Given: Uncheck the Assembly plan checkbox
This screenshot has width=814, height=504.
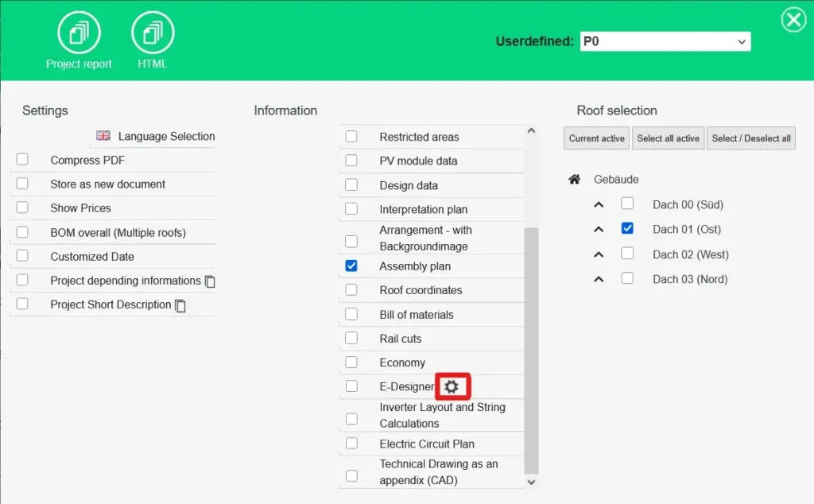Looking at the screenshot, I should (351, 266).
